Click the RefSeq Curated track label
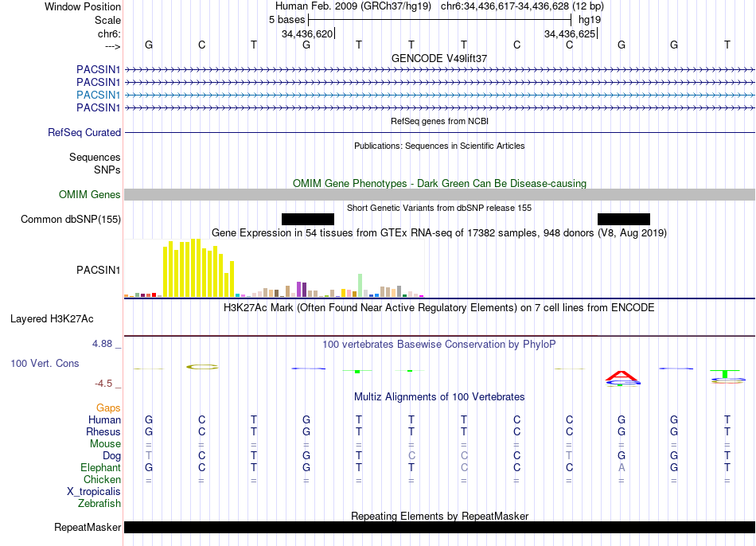 point(84,133)
